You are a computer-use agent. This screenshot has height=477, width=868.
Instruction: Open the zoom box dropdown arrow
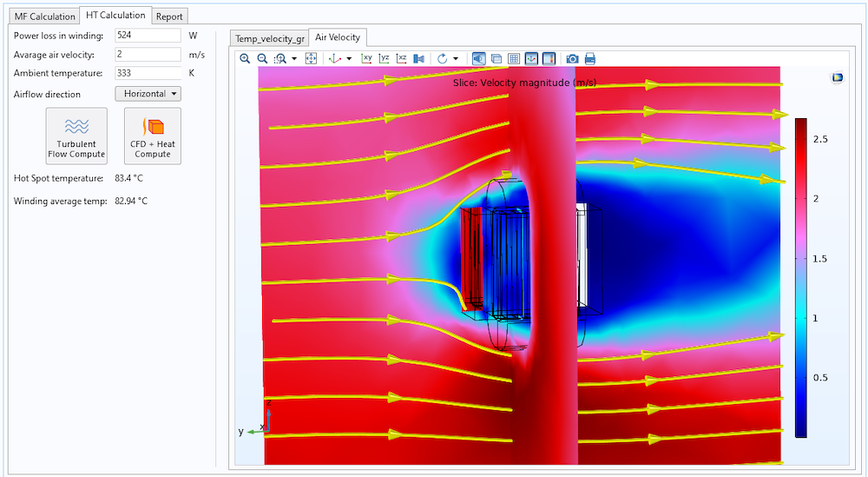click(294, 59)
